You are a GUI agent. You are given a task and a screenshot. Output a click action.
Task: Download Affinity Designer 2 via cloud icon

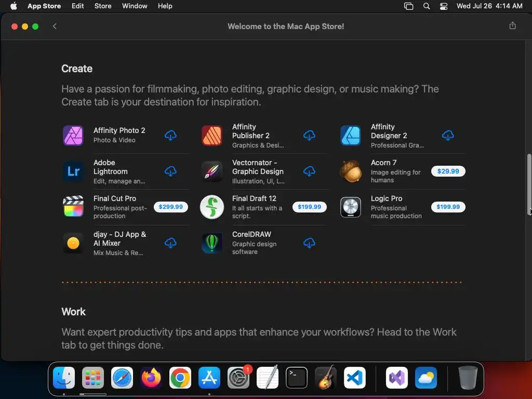[448, 136]
